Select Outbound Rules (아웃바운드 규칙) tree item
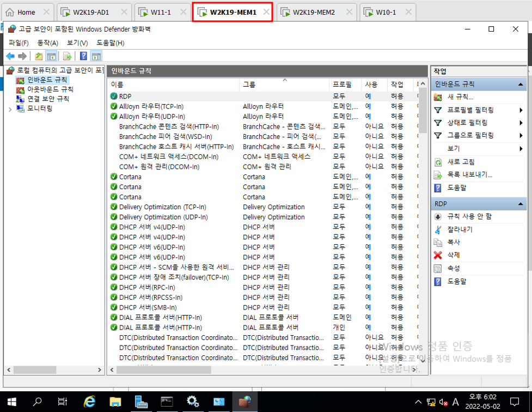The image size is (532, 412). 50,89
